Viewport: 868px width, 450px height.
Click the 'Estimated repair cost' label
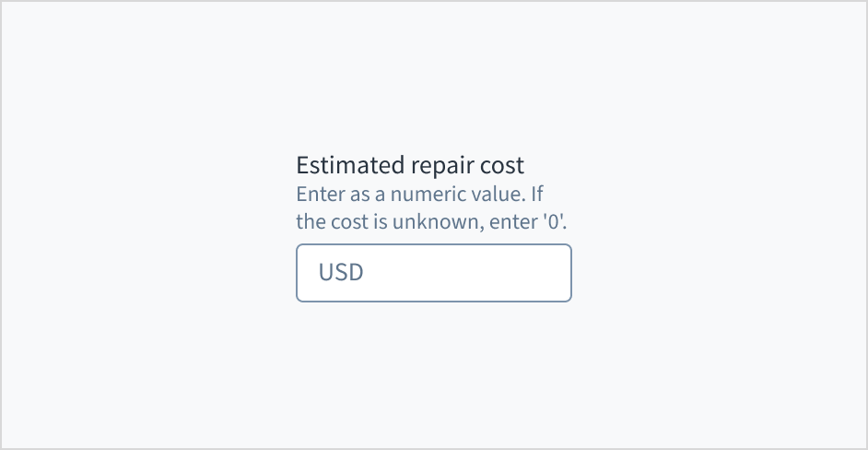tap(410, 166)
